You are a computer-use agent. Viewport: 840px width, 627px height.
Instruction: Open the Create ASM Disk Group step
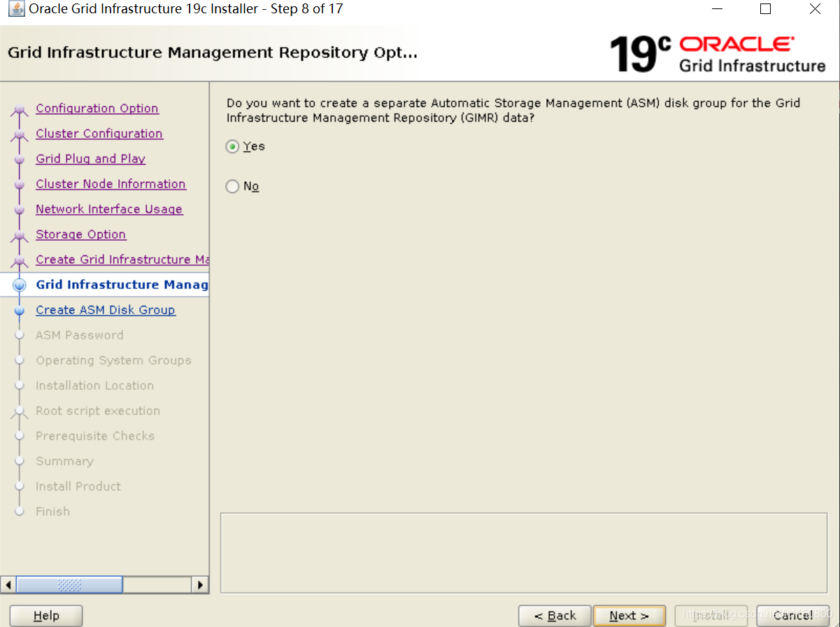106,310
